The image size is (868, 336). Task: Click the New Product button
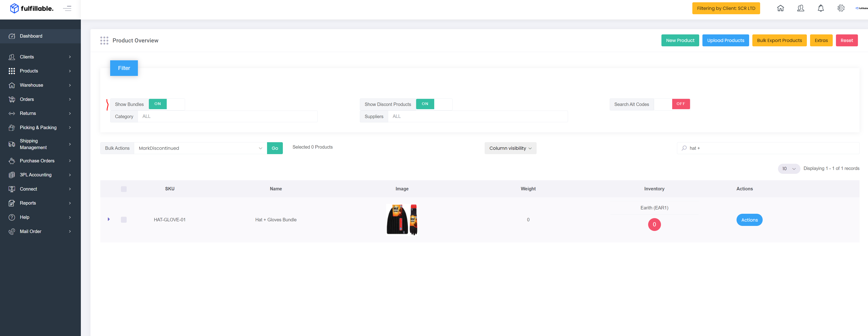(680, 41)
